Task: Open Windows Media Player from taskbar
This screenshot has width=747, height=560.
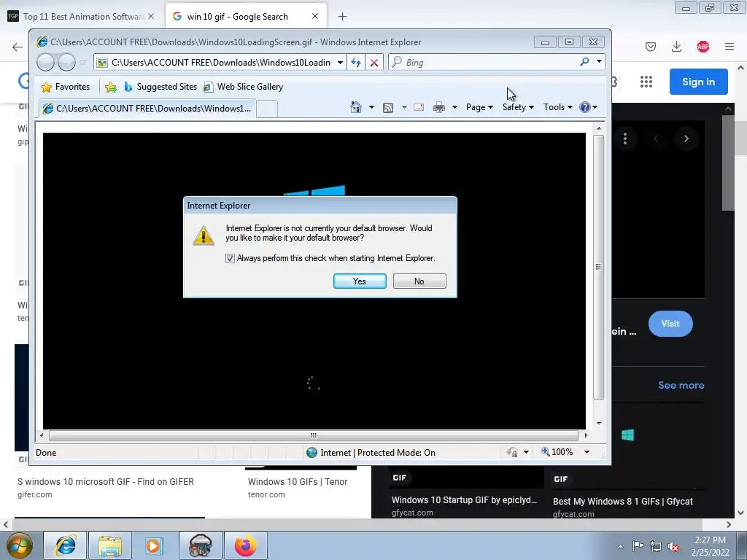Action: click(x=154, y=545)
